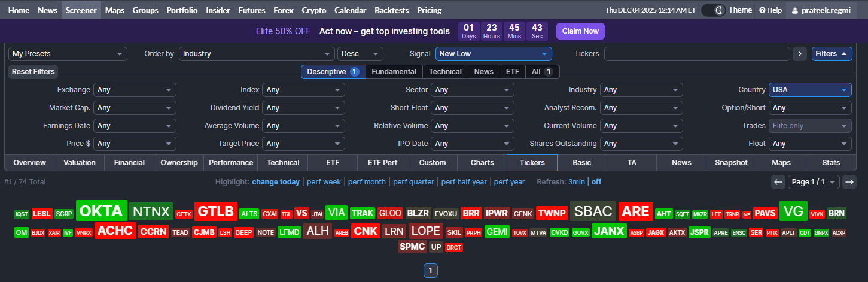Focus the Tickers input field
868x282 pixels.
point(697,54)
